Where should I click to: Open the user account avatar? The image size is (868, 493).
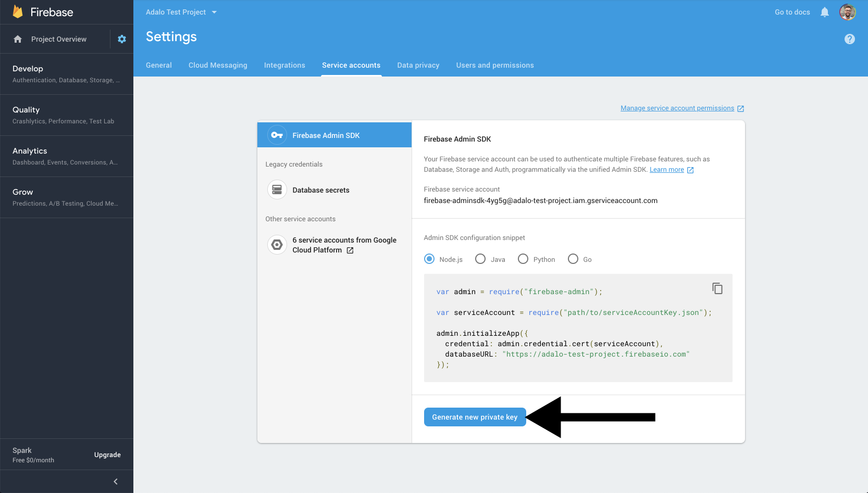click(848, 12)
